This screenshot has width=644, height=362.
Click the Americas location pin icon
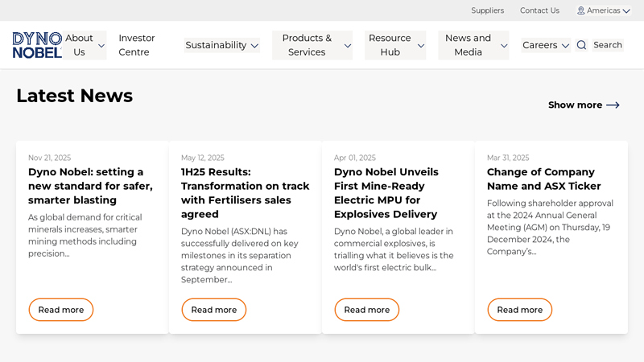click(580, 10)
